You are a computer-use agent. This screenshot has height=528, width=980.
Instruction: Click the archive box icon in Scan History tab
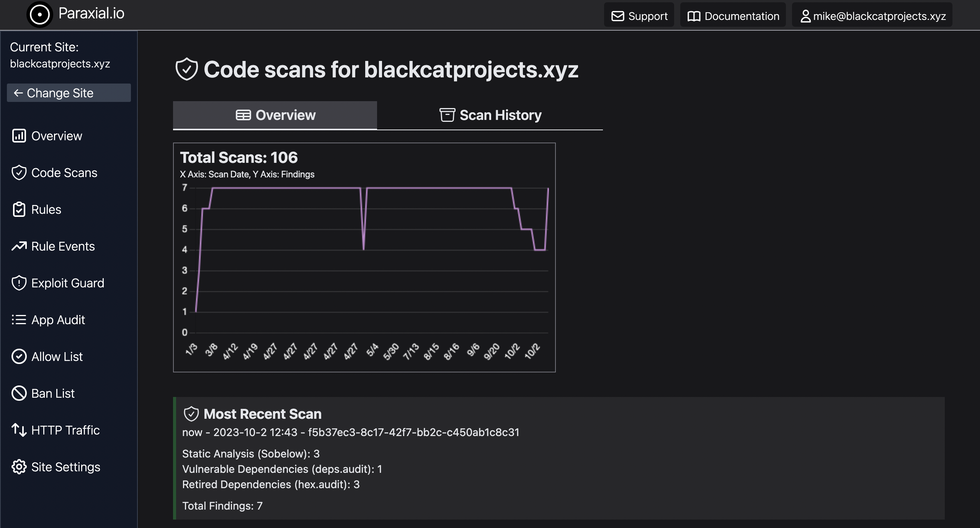tap(447, 115)
